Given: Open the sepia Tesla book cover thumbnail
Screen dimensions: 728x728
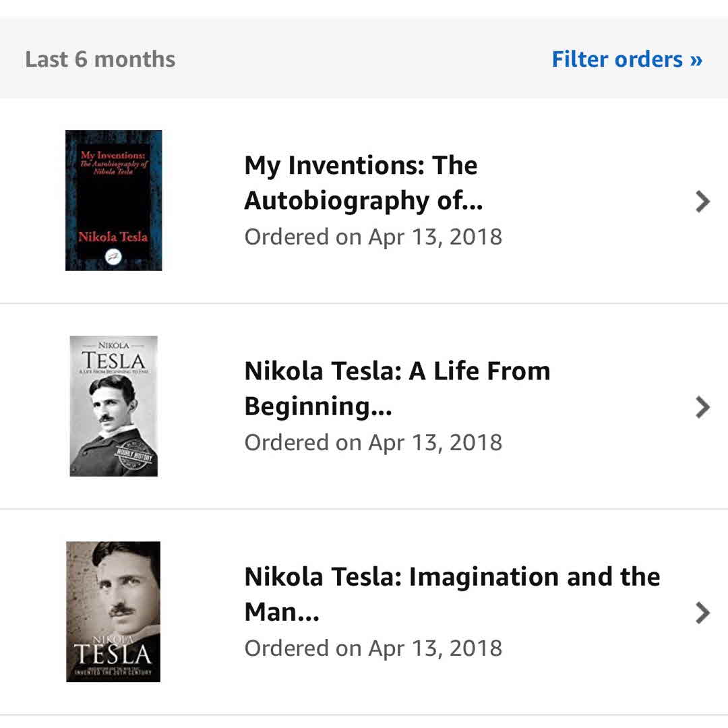Looking at the screenshot, I should point(113,611).
